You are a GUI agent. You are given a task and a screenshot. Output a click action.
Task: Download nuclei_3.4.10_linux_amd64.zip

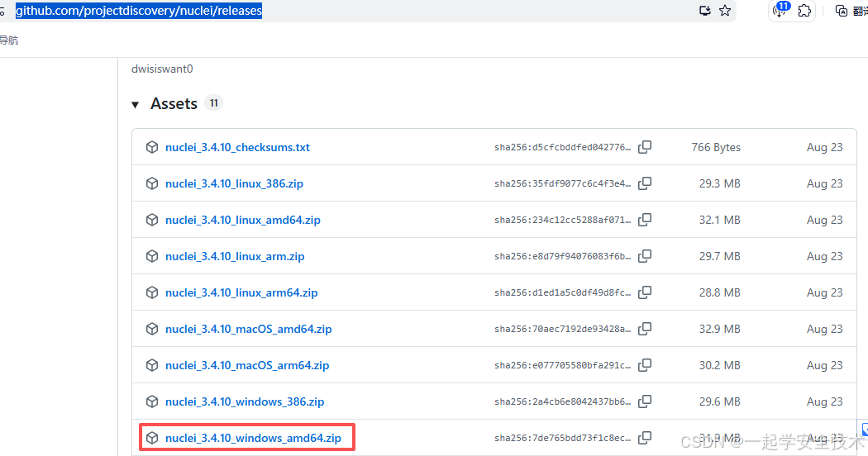243,221
